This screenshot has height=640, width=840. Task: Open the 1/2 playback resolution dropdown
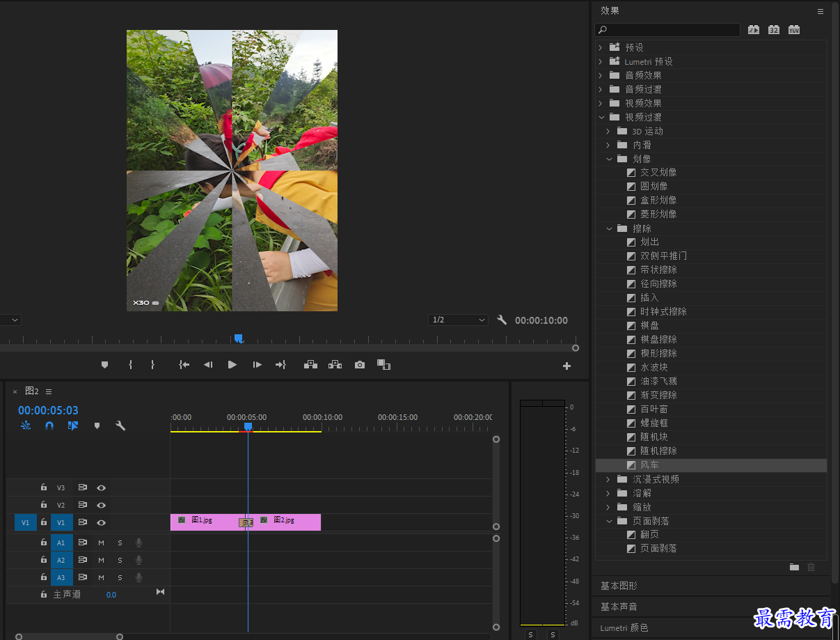click(458, 320)
